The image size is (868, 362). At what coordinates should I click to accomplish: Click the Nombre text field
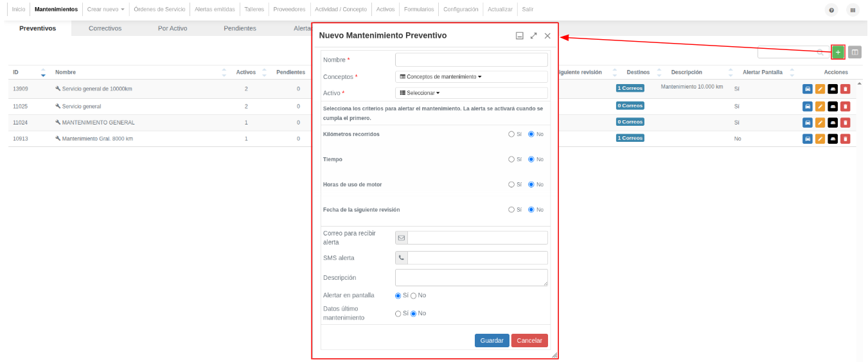472,60
